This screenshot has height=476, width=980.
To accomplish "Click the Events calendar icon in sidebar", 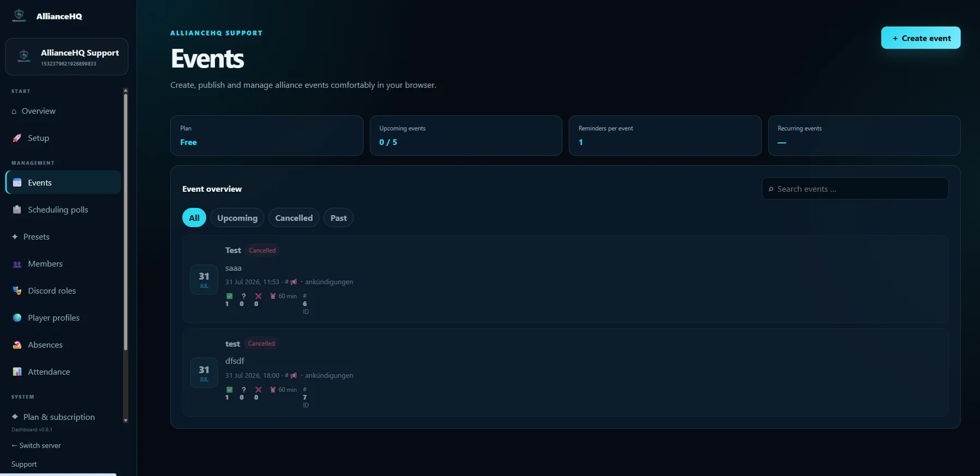I will 17,183.
